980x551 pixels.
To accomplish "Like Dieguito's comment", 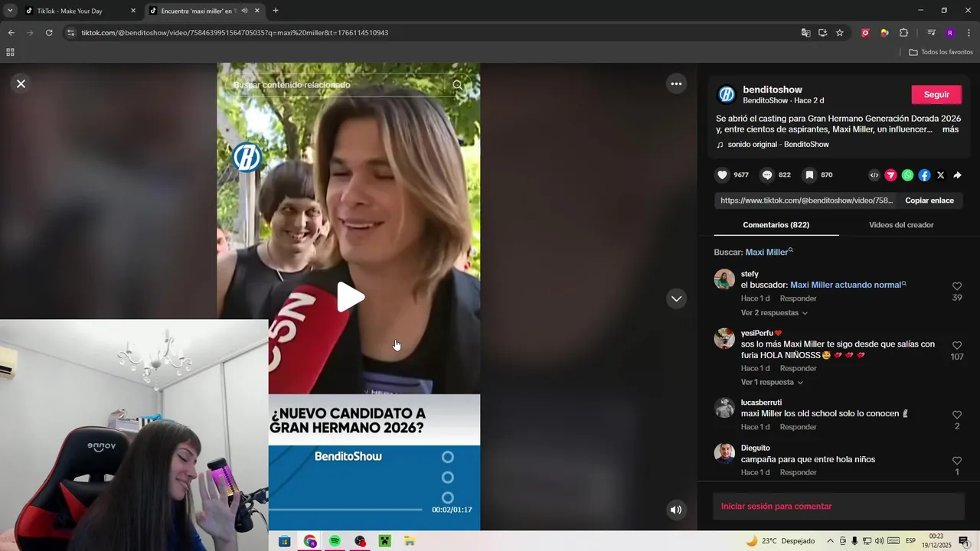I will pyautogui.click(x=956, y=461).
